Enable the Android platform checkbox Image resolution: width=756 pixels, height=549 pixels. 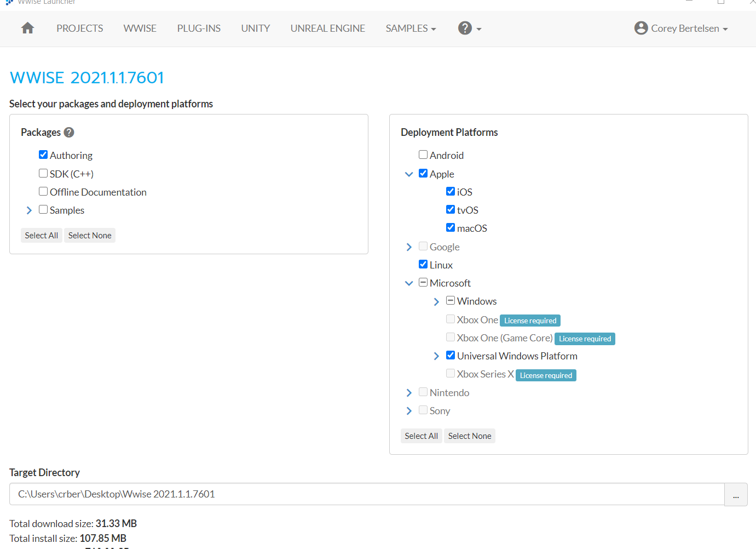(423, 155)
